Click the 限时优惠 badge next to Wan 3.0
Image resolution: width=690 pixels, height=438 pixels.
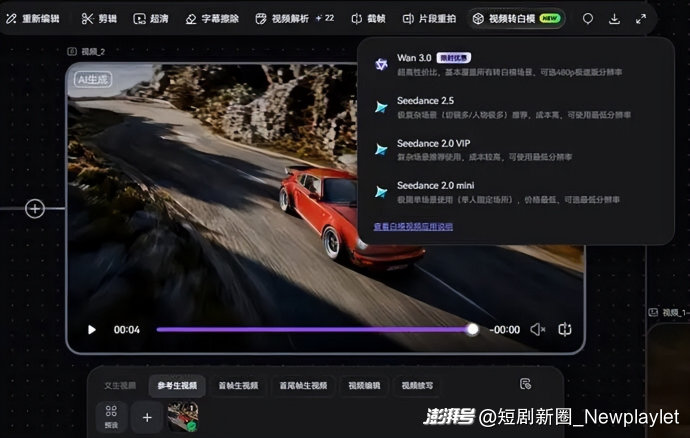(454, 58)
